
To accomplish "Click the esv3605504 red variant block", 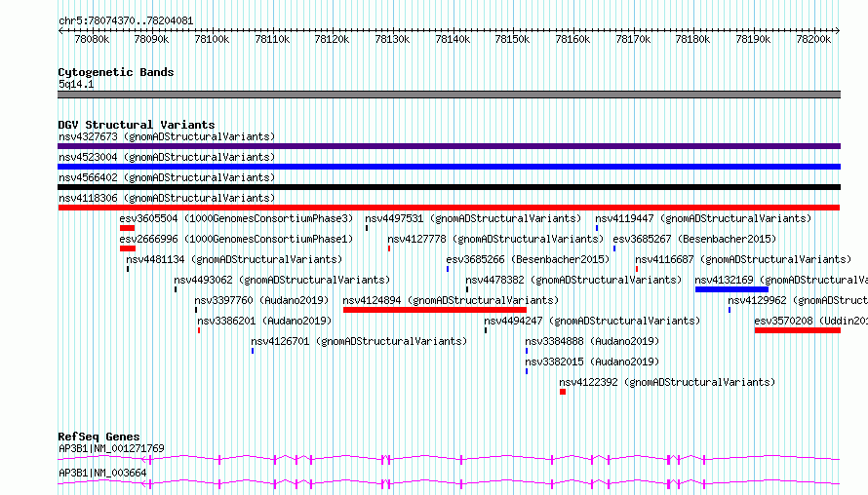I will (x=128, y=228).
